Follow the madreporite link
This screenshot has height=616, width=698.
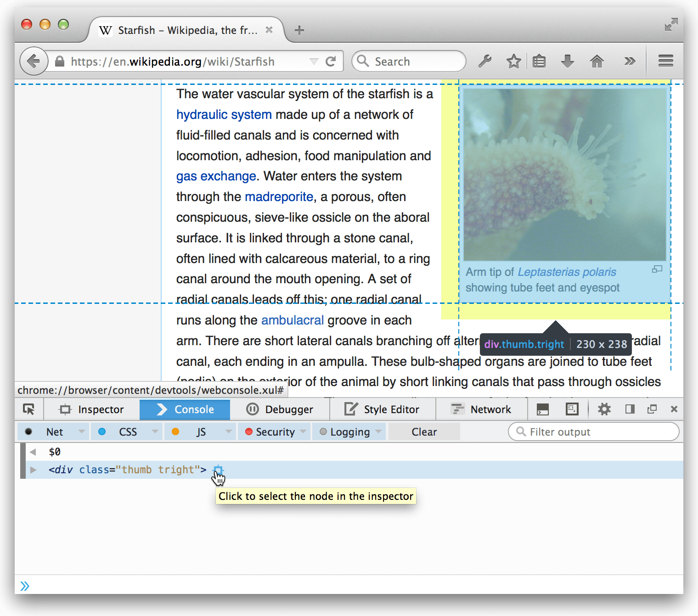pyautogui.click(x=279, y=197)
